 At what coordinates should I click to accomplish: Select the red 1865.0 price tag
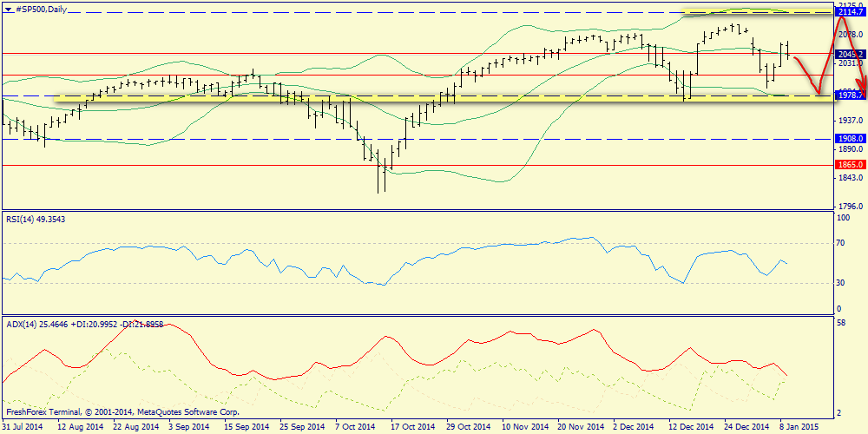(x=851, y=165)
